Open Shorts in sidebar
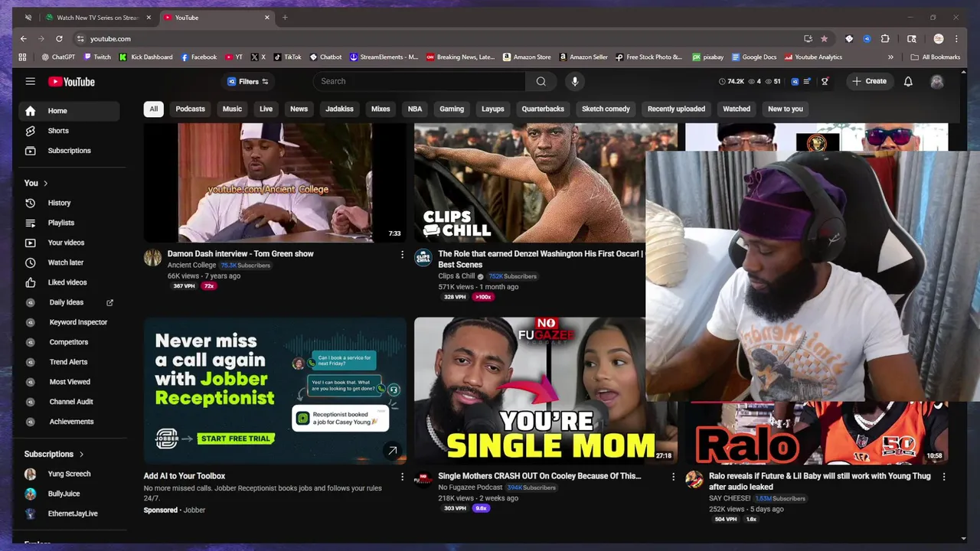The image size is (980, 551). coord(69,131)
